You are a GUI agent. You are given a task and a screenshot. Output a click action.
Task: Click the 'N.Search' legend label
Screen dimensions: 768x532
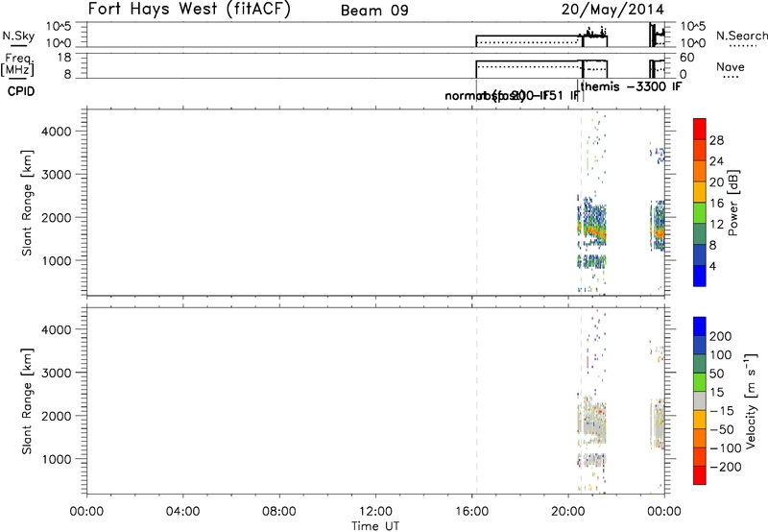click(741, 36)
